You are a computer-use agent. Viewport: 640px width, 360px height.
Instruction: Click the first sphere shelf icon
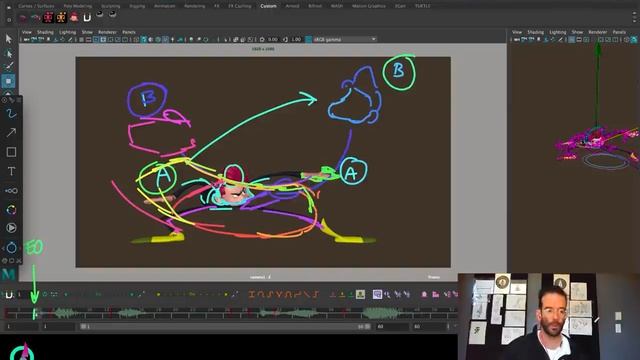100,14
